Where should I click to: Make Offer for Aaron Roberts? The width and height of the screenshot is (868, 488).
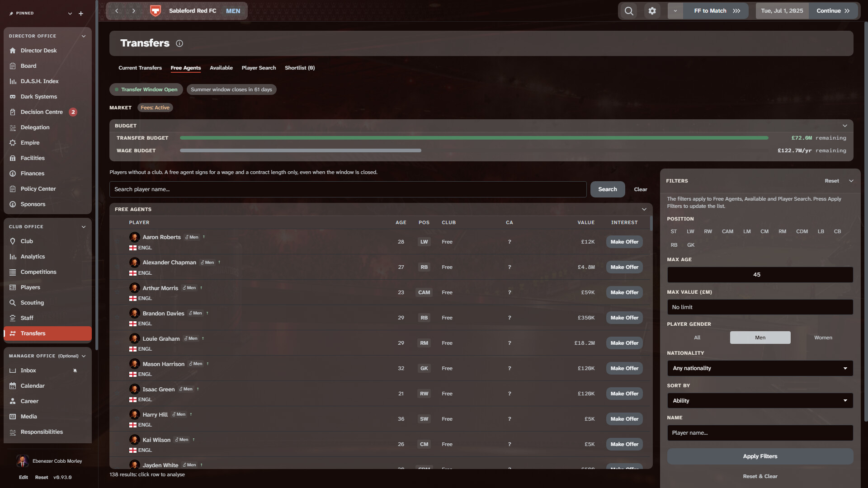point(624,242)
